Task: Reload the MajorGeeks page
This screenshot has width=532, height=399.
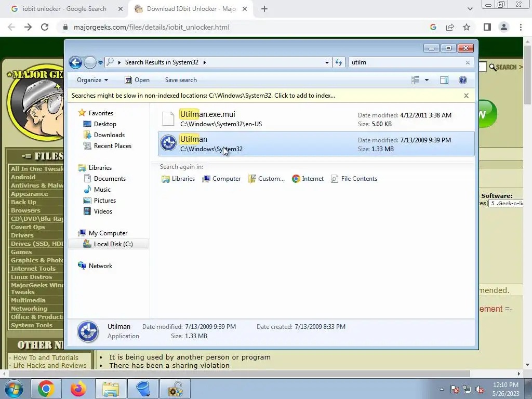Action: point(45,27)
